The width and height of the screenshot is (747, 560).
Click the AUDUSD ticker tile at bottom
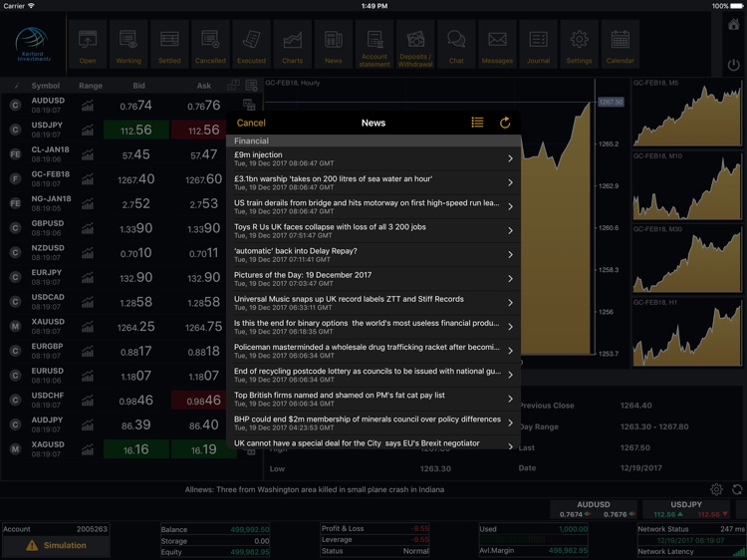pyautogui.click(x=594, y=509)
